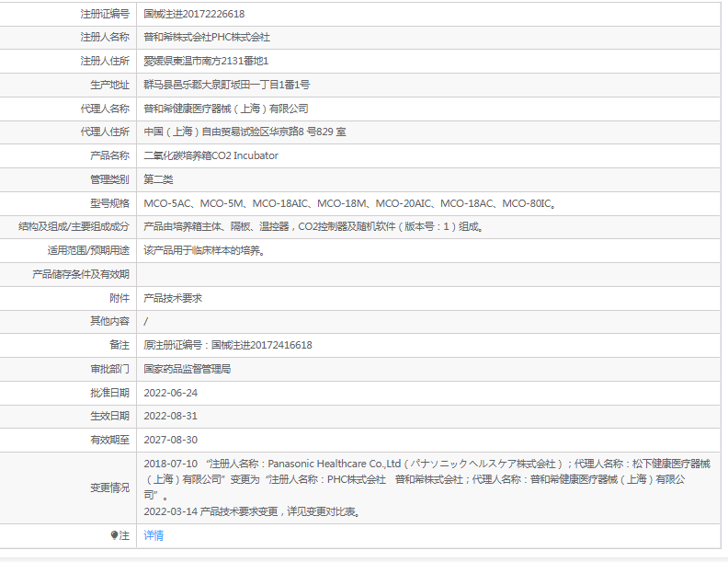Select the 2018-07-10 change record line
728x562 pixels.
pos(427,479)
